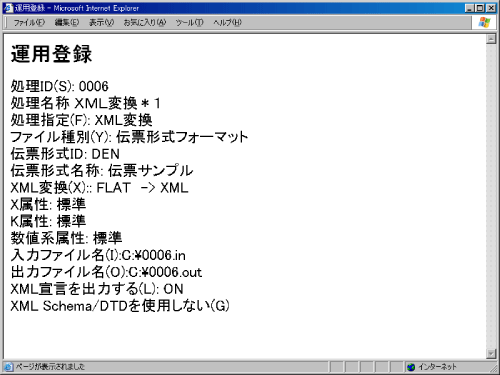Click the K属性: 標準 line
Screen dimensions: 500x375
tap(48, 221)
